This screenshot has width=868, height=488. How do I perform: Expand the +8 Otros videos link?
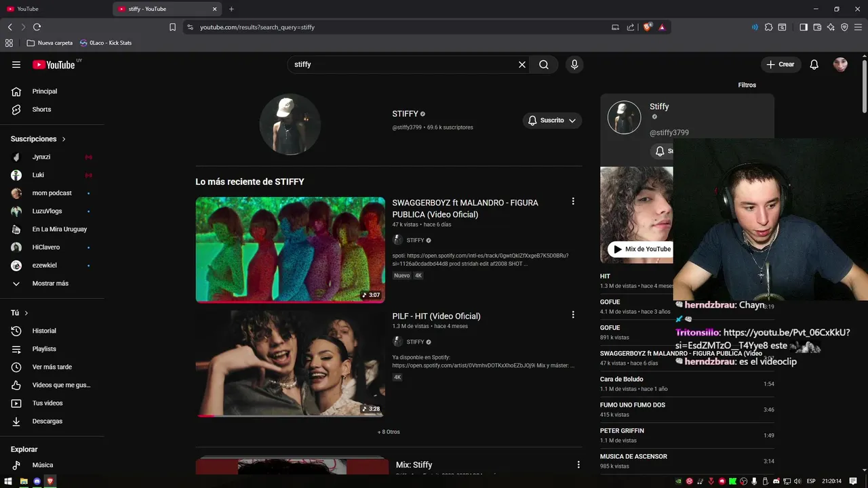pyautogui.click(x=389, y=432)
